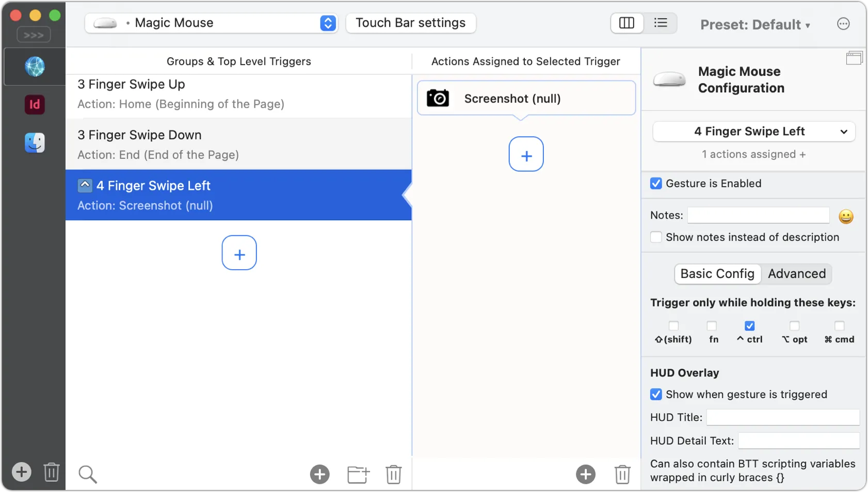Open 4 Finger Swipe Left gesture dropdown
Viewport: 868px width, 492px height.
(x=754, y=132)
